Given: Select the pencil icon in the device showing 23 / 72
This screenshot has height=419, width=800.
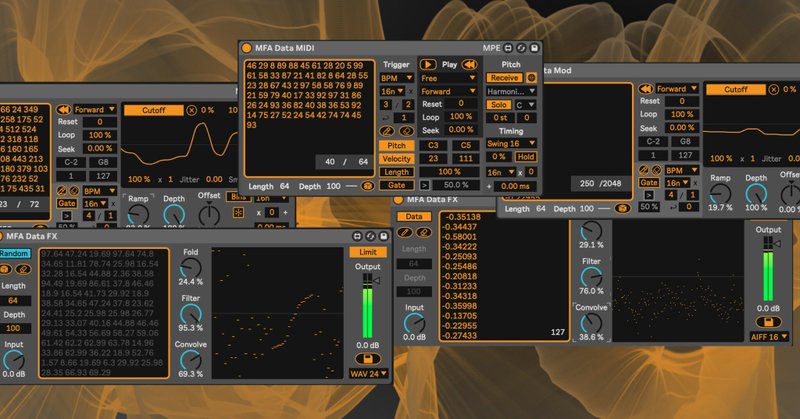Looking at the screenshot, I should 62,190.
